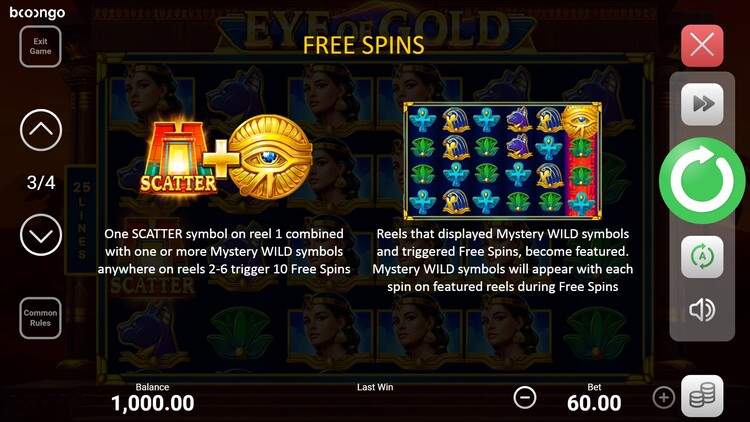This screenshot has width=750, height=422.
Task: Click the bet amount 60.00
Action: [594, 403]
